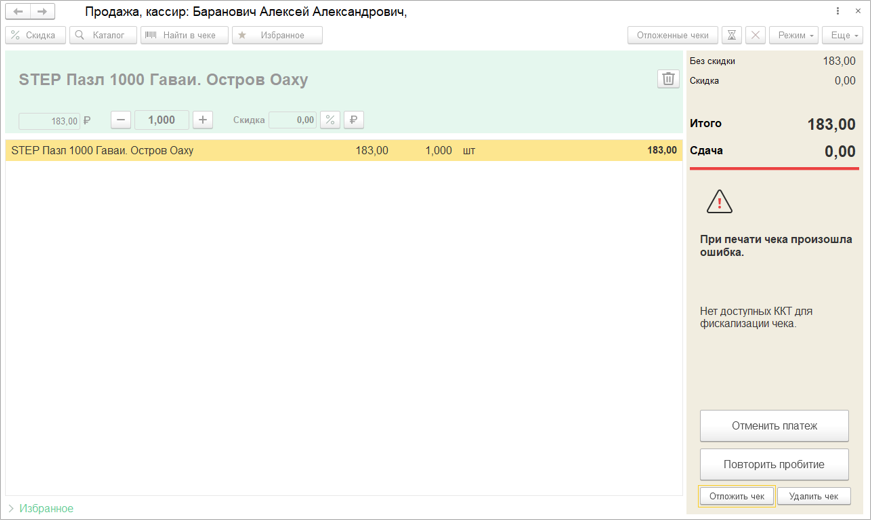Click the row quantity 1,000 cell
The height and width of the screenshot is (520, 871).
point(438,151)
